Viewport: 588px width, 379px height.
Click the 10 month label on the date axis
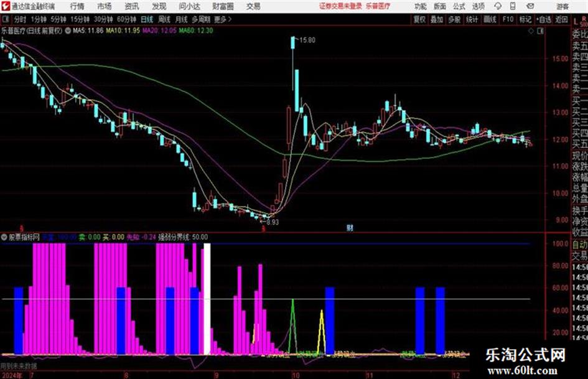click(x=296, y=375)
